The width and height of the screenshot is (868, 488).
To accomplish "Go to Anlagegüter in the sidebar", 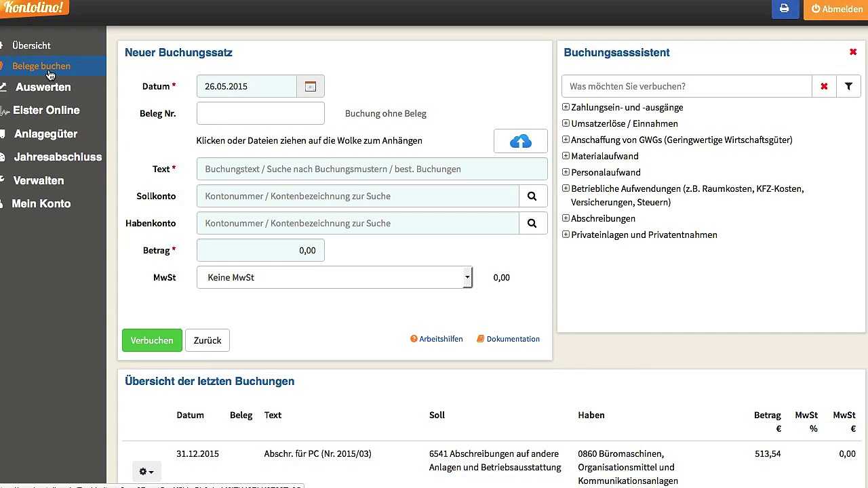I will (x=45, y=134).
